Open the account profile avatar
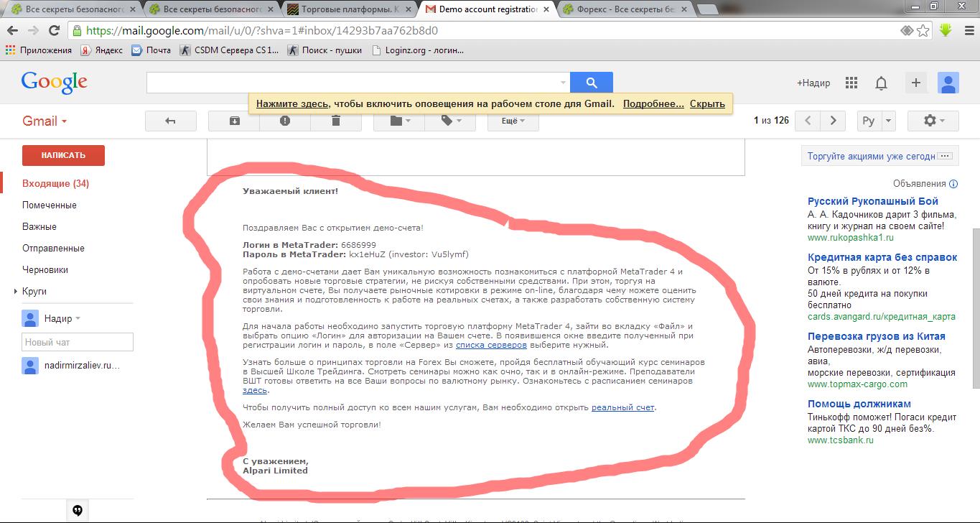Screen dimensions: 980x523 tap(948, 83)
